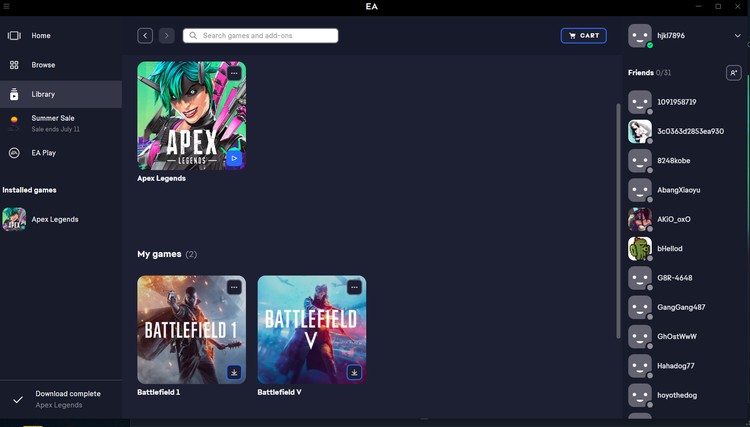Select friend GangGang487
750x427 pixels.
coord(685,307)
